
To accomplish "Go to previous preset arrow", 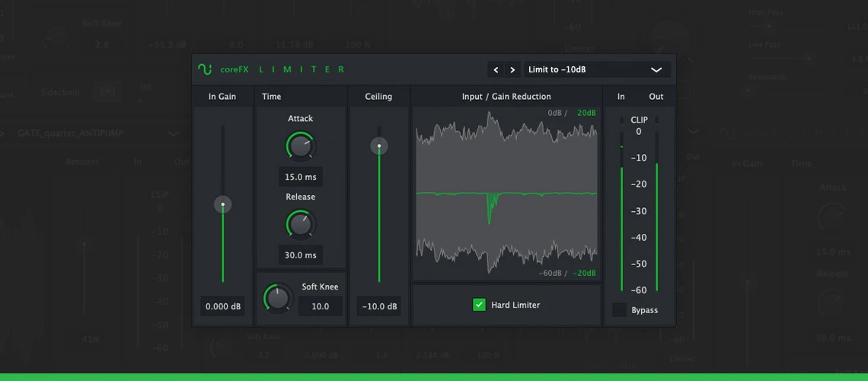I will pyautogui.click(x=496, y=70).
